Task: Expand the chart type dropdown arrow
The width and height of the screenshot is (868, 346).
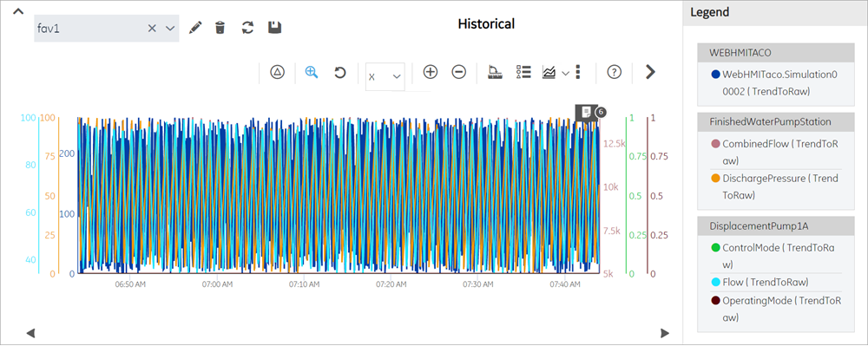Action: coord(566,73)
